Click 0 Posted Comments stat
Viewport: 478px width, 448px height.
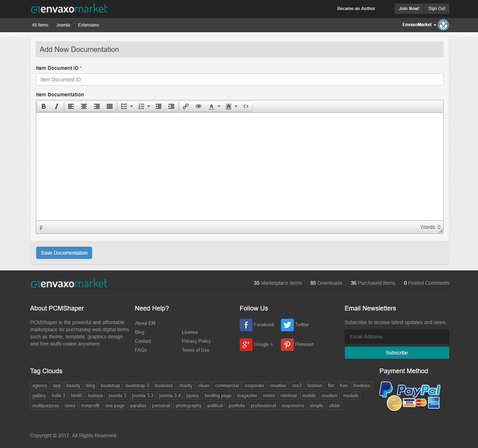tap(426, 283)
